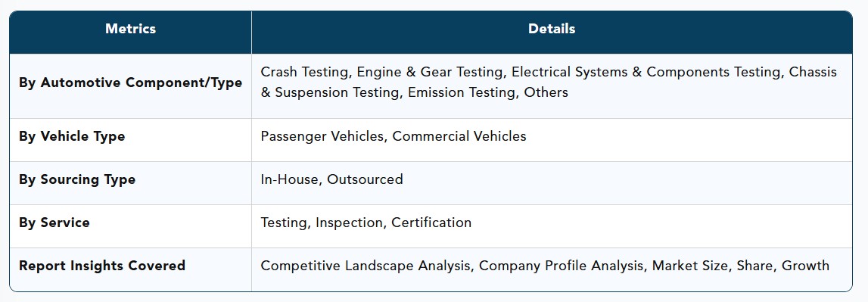Click the In-House sourcing option text
Screen dimensions: 868x302
coord(290,179)
